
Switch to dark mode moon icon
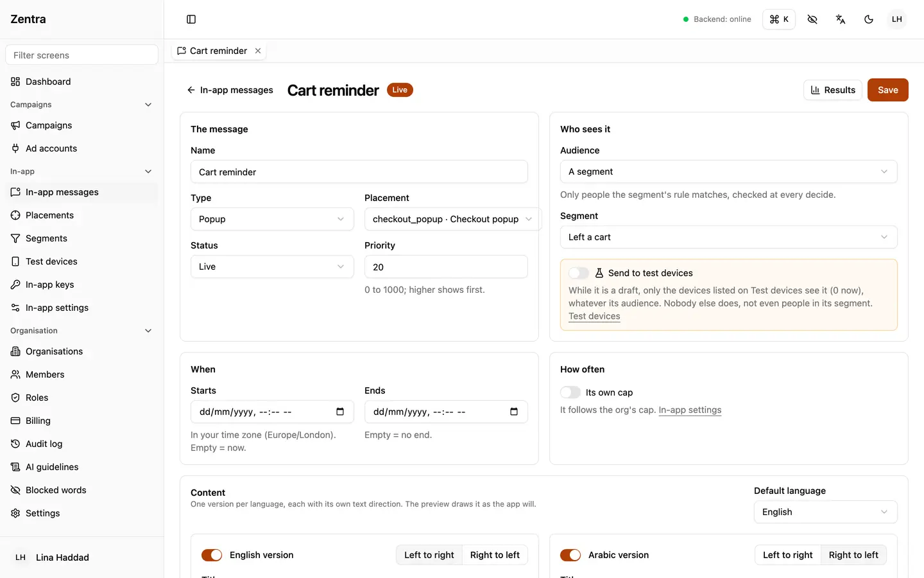(x=869, y=19)
